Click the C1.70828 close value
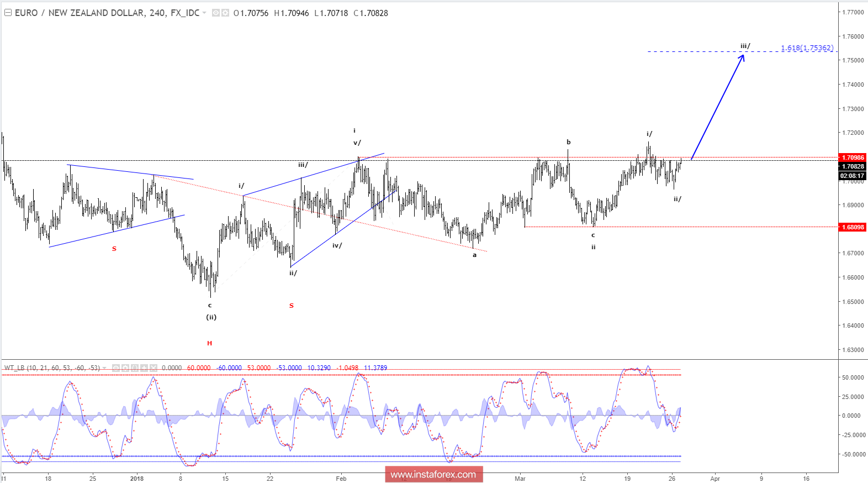 point(371,13)
